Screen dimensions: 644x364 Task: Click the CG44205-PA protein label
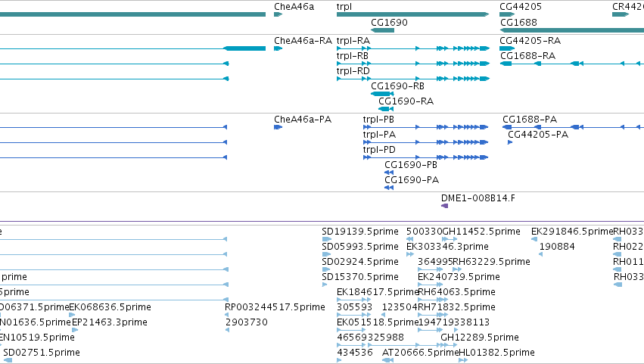[538, 135]
